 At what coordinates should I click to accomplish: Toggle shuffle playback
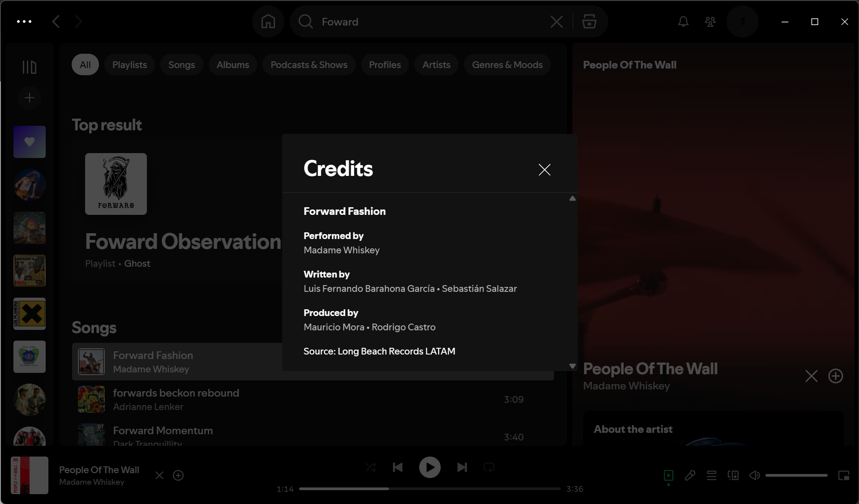click(370, 467)
